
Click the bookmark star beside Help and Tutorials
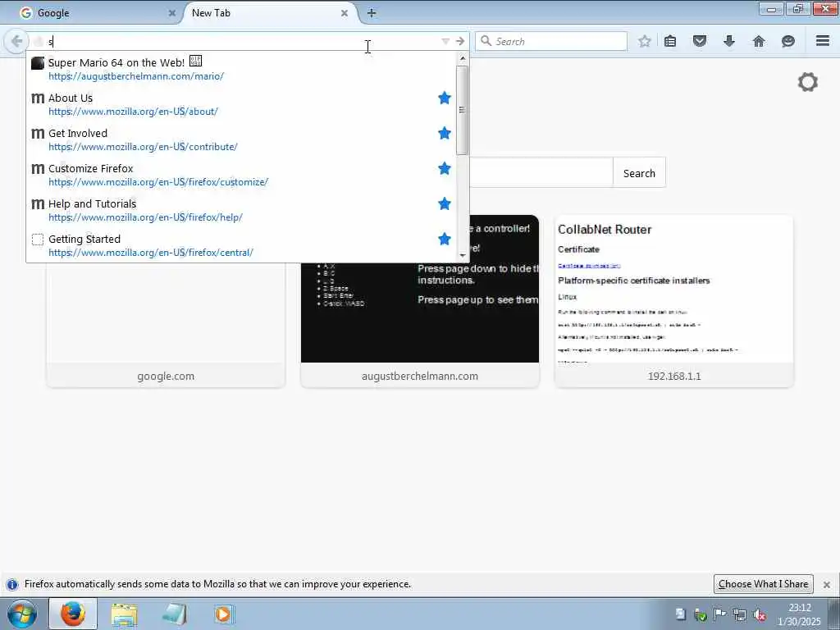pyautogui.click(x=444, y=204)
